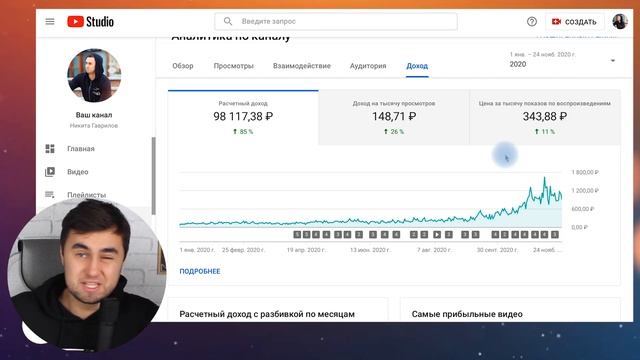Select the Доход на тысячу просмотров card
640x360 pixels.
394,117
